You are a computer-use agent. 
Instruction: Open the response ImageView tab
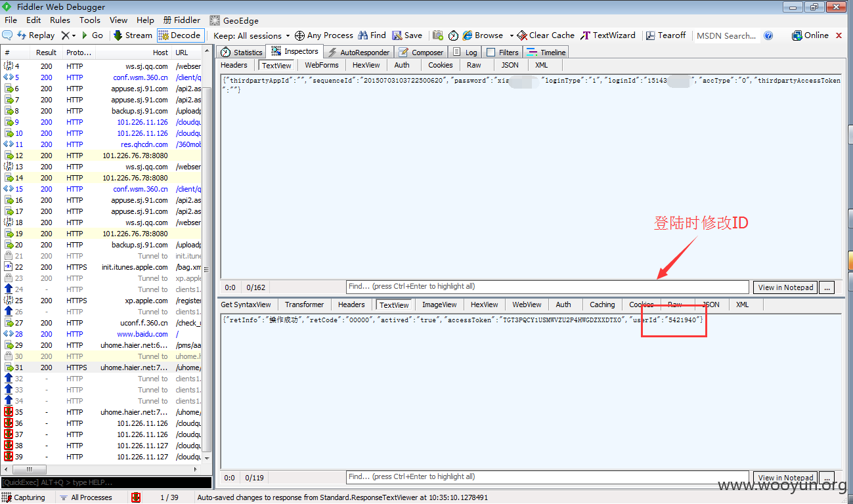[439, 304]
